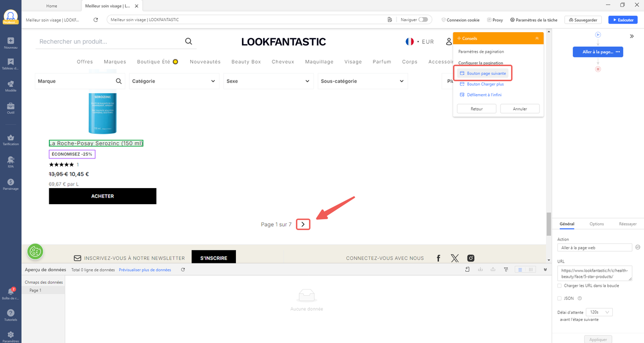Open the Parfum menu on the site
Viewport: 644px width, 343px height.
pos(382,62)
